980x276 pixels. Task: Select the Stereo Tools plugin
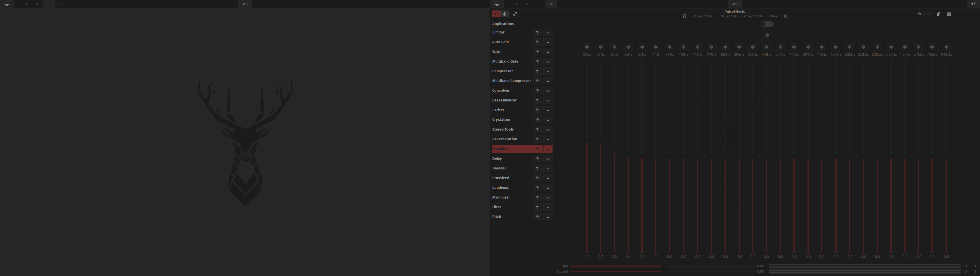(503, 129)
